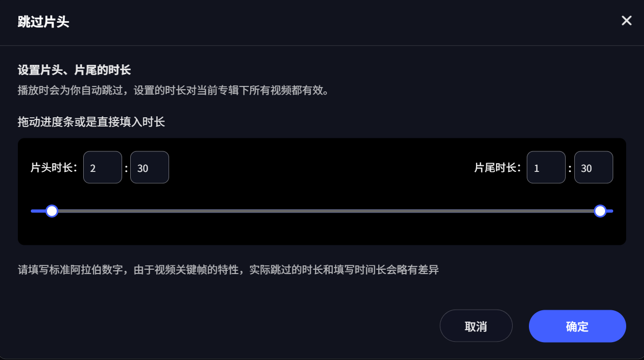Click the blue track segment left of intro handle
The width and height of the screenshot is (644, 360).
pyautogui.click(x=38, y=211)
